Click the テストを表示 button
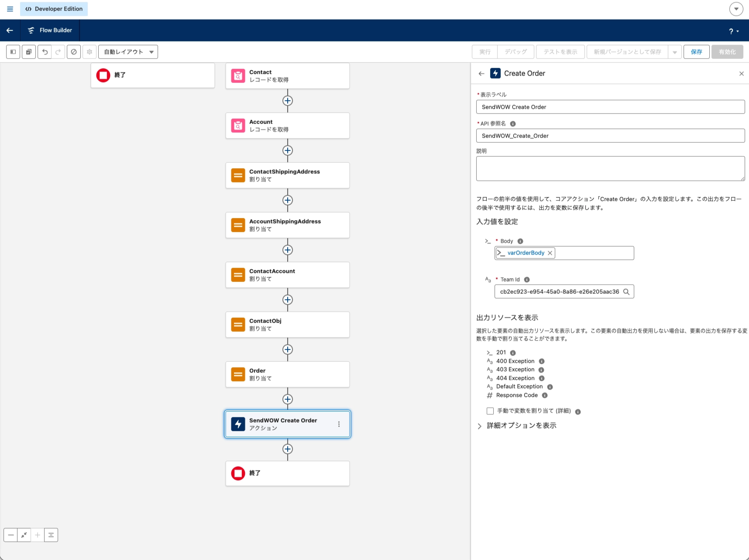The width and height of the screenshot is (749, 560). 560,52
